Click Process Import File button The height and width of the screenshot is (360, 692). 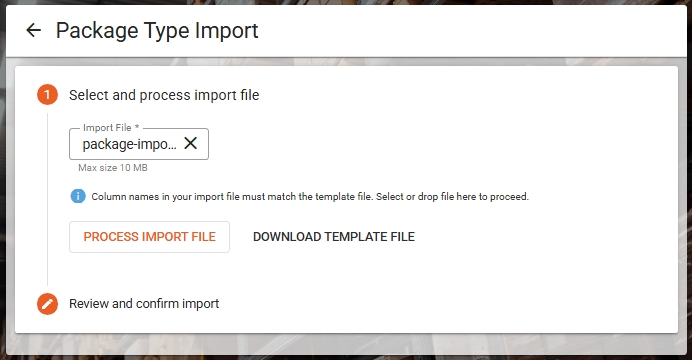[x=149, y=237]
